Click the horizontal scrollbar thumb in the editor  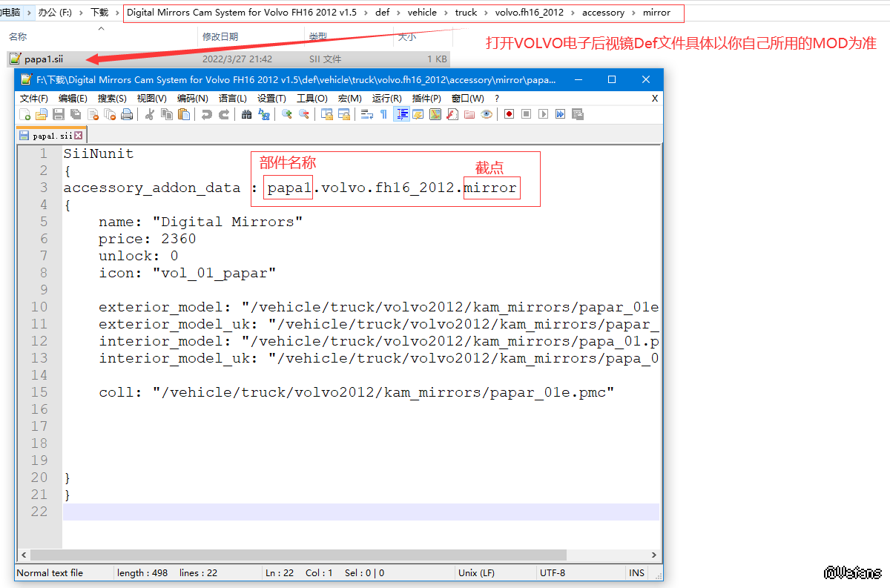coord(298,555)
